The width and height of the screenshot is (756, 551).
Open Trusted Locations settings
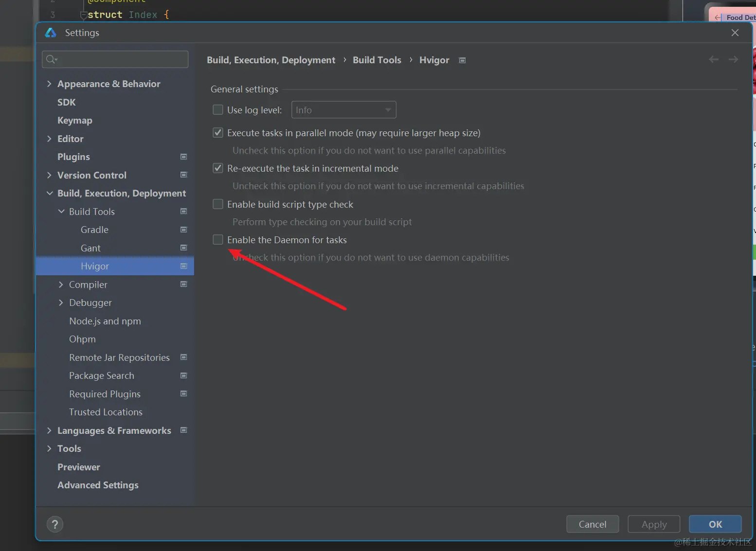(106, 412)
